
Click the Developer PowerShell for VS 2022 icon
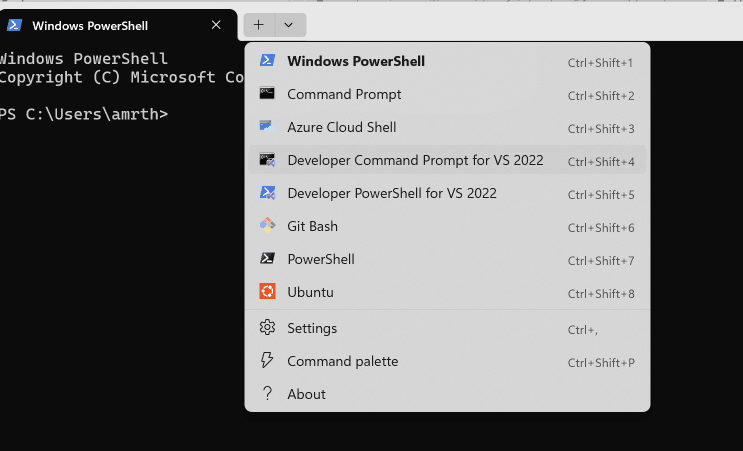(x=267, y=193)
